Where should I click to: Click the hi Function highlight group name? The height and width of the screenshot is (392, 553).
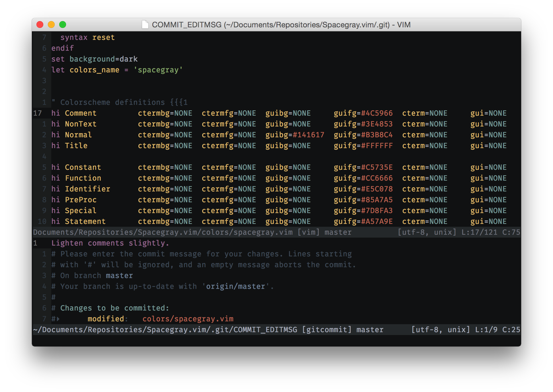click(83, 178)
